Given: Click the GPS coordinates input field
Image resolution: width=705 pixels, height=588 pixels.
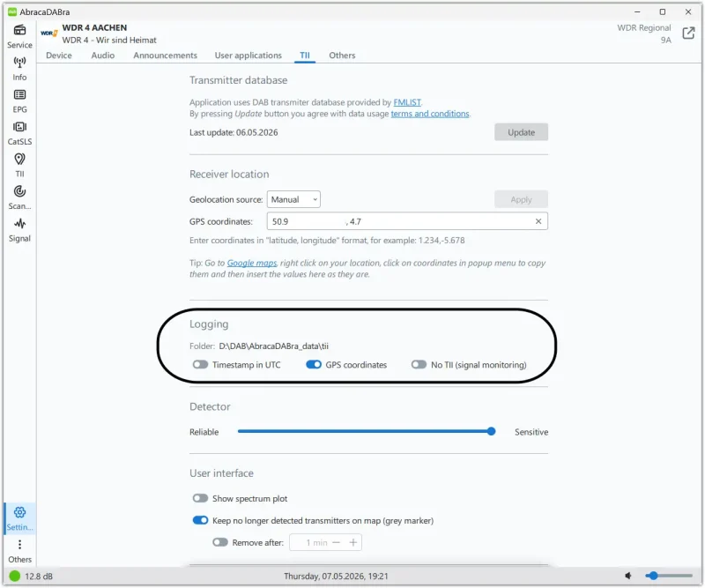Looking at the screenshot, I should 407,221.
